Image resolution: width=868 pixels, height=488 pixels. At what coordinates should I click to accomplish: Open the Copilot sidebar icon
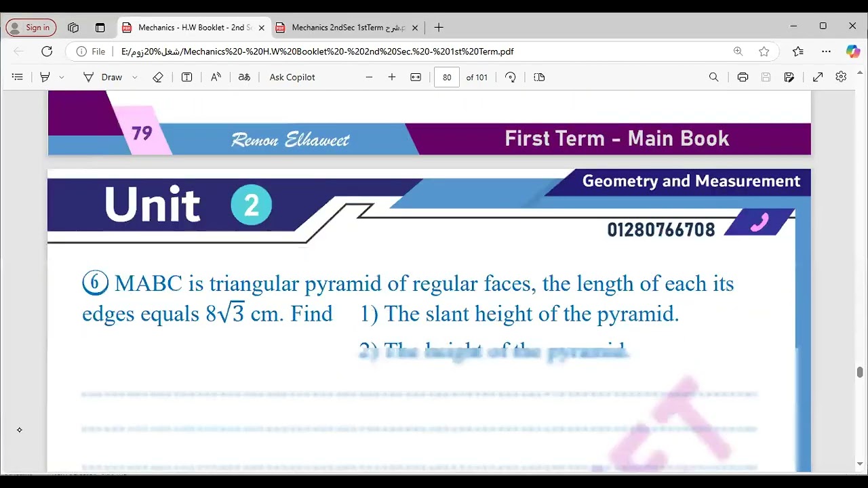852,52
